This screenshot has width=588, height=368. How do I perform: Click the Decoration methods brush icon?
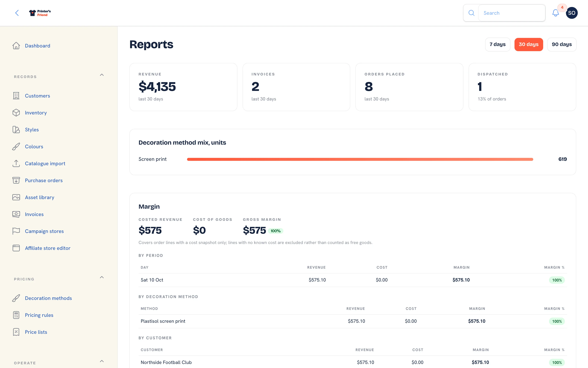(x=16, y=298)
